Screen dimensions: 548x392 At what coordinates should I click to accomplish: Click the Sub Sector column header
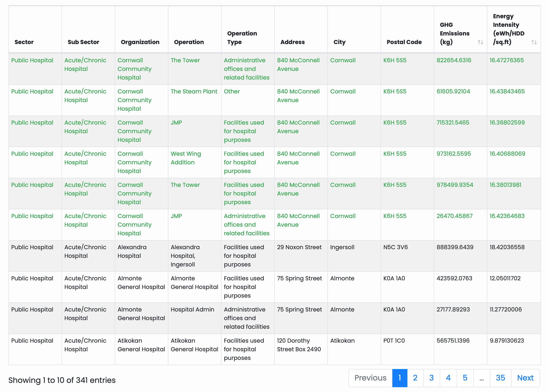pos(88,29)
